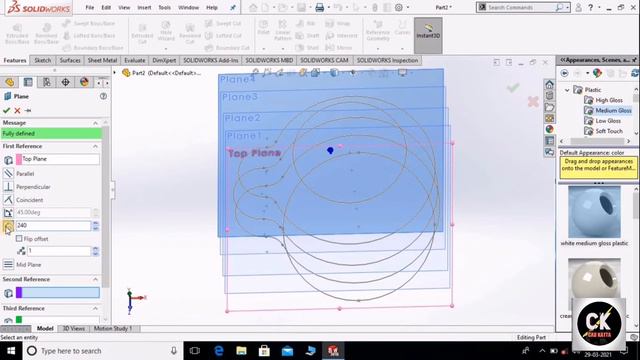Increment the offset distance spinner
Screen dimensions: 640x360
(x=96, y=223)
